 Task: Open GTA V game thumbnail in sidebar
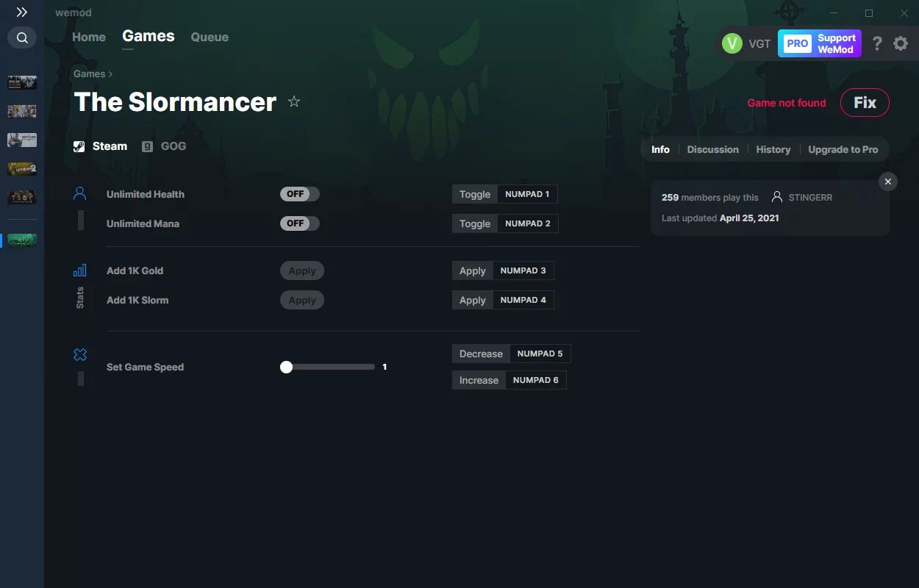tap(22, 111)
